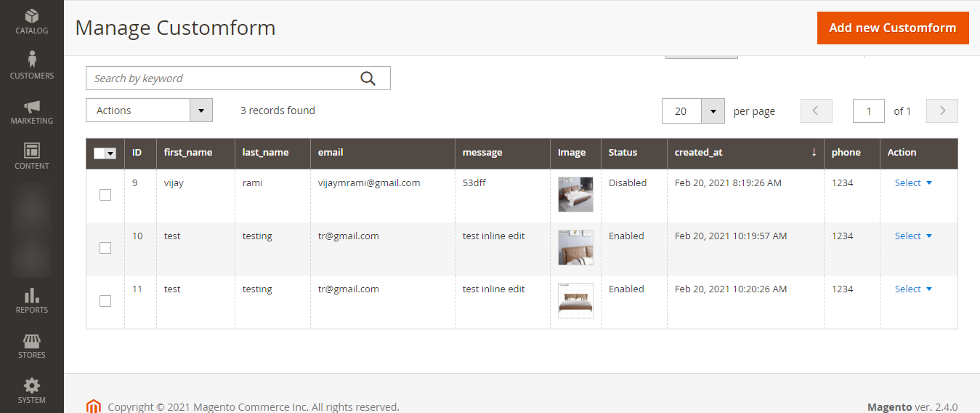The image size is (980, 413).
Task: Check the row checkbox for ID 9
Action: [x=105, y=195]
